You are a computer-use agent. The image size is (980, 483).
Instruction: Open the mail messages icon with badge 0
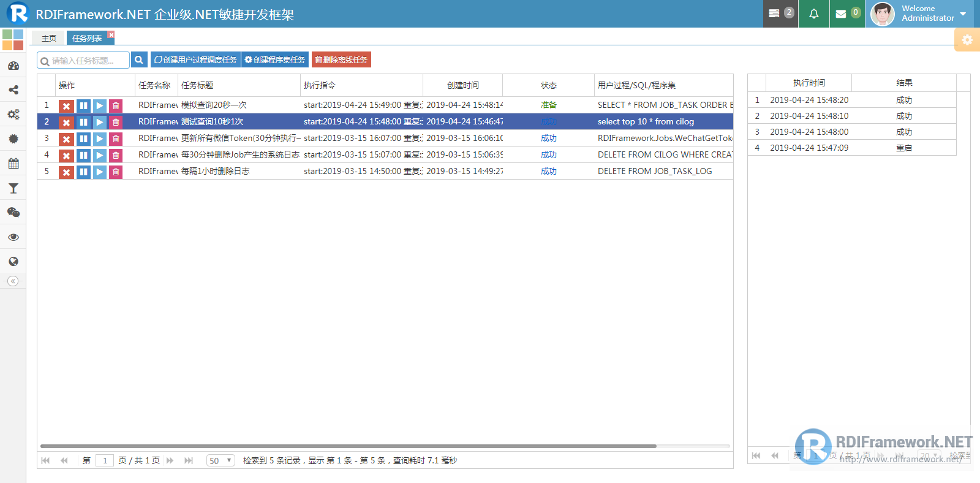(847, 13)
